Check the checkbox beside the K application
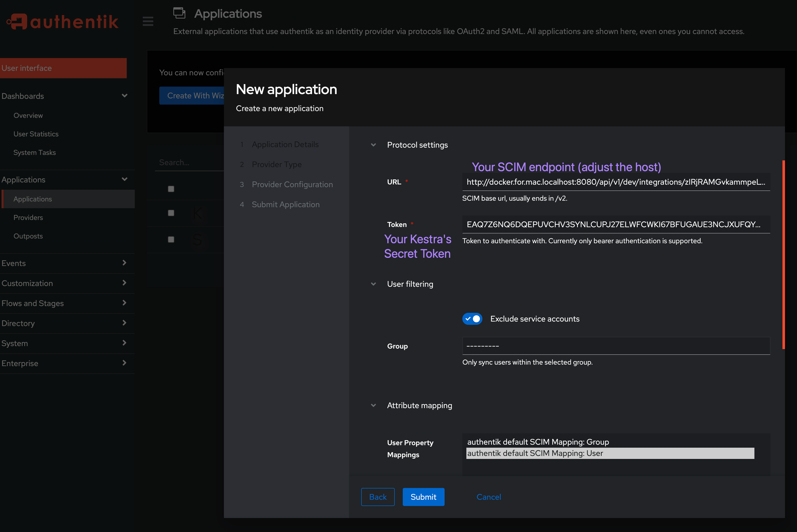 (171, 213)
